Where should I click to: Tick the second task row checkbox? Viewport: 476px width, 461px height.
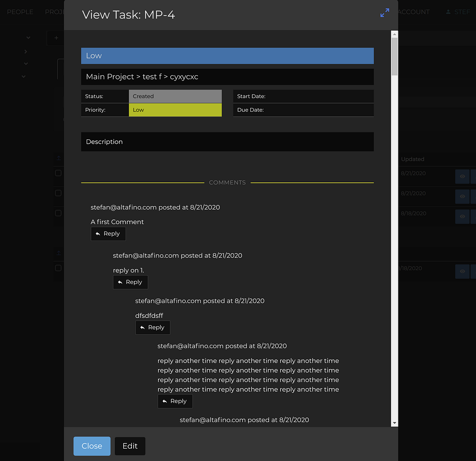(58, 193)
